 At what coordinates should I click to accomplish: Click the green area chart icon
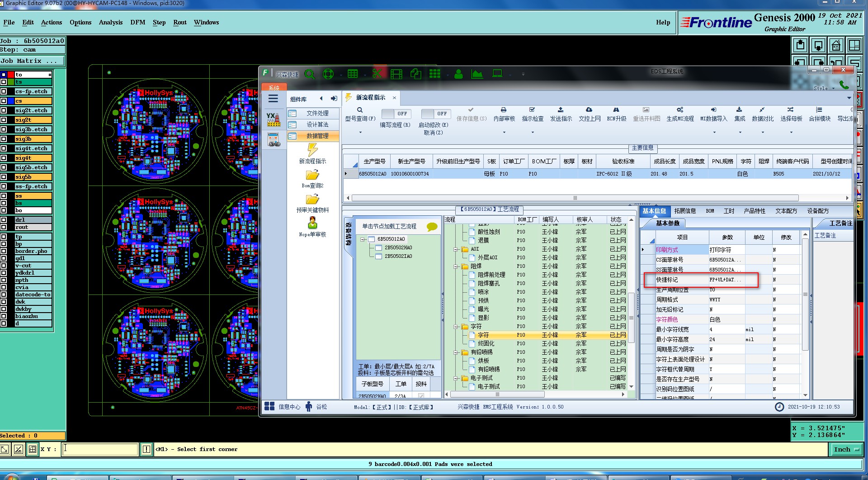point(477,74)
